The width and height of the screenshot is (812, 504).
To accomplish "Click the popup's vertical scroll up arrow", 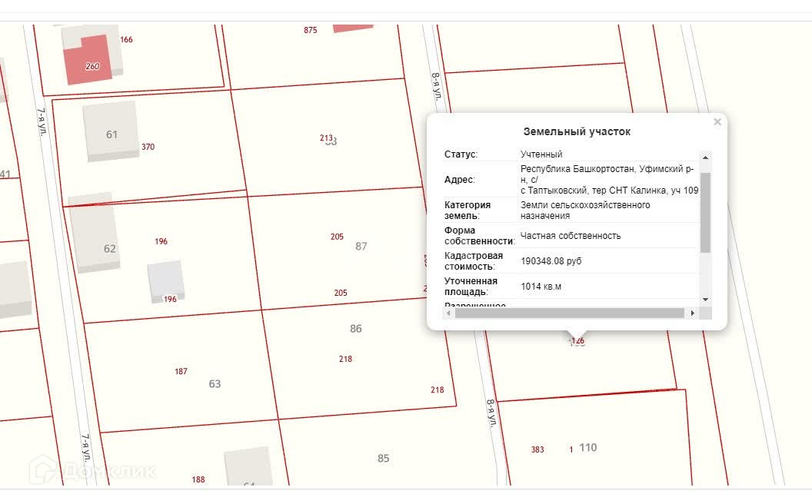I will click(x=706, y=157).
